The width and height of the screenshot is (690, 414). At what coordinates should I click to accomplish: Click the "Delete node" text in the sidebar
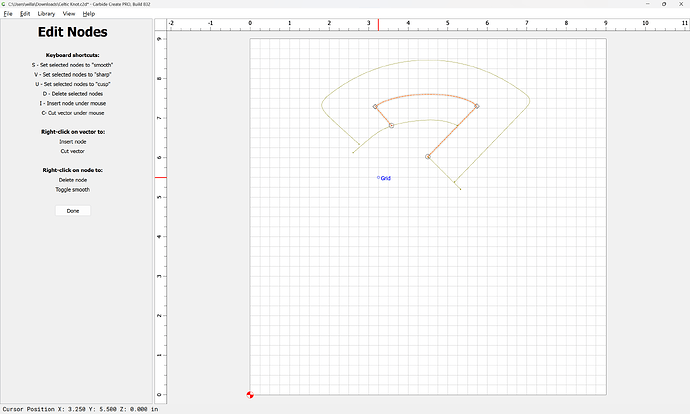pyautogui.click(x=73, y=180)
